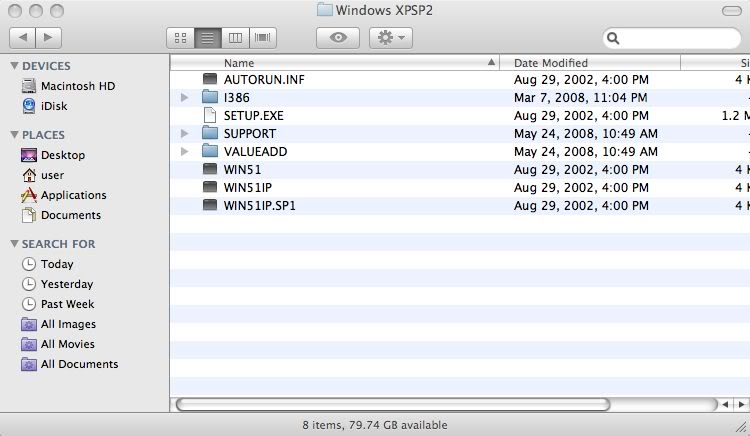Viewport: 750px width, 436px height.
Task: Expand the SUPPORT folder
Action: click(x=185, y=133)
